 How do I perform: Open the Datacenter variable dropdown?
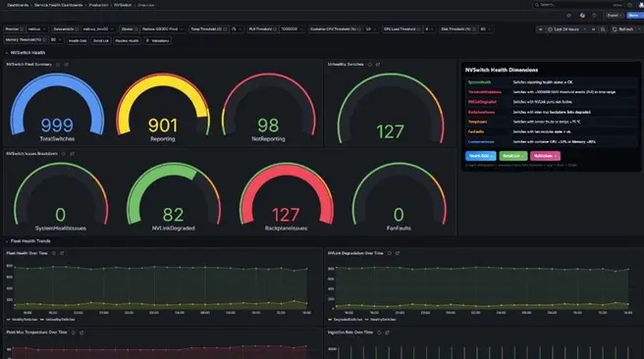point(98,29)
